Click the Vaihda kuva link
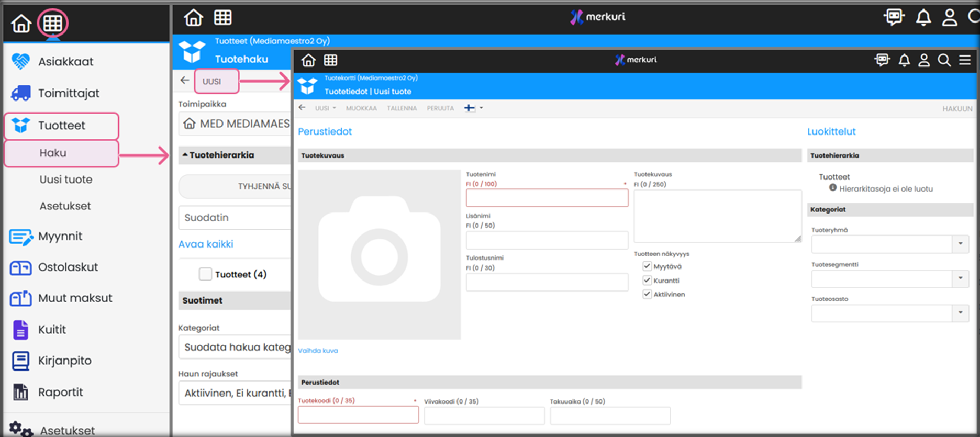Screen dimensions: 980x437 (x=318, y=351)
